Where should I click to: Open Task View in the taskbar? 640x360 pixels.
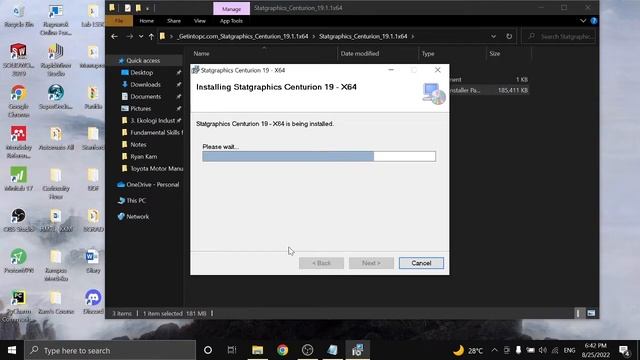pyautogui.click(x=232, y=350)
